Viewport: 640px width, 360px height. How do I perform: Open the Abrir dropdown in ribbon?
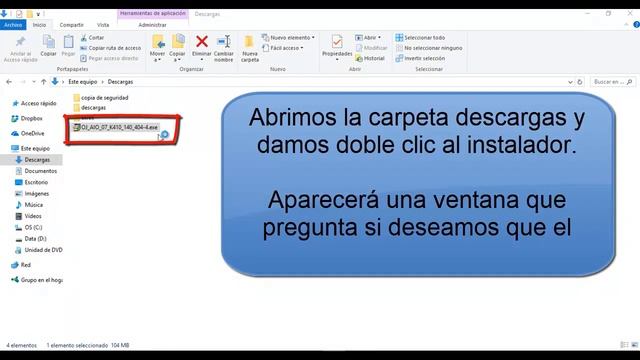[368, 38]
